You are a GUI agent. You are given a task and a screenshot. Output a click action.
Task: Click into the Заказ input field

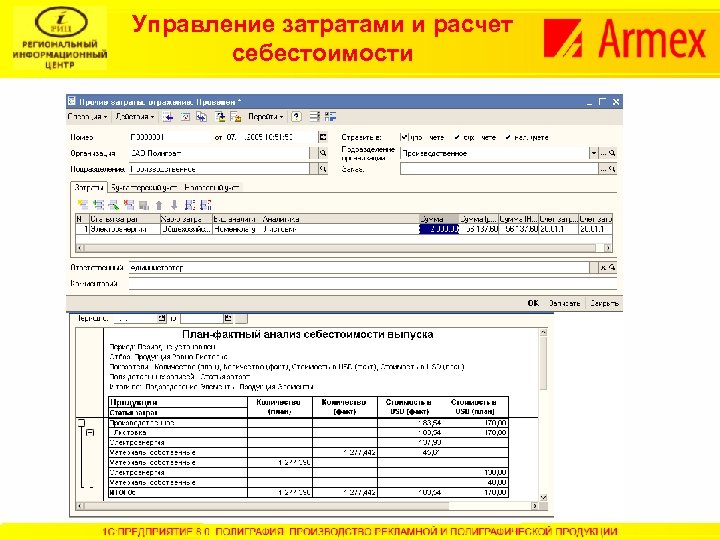[499, 169]
